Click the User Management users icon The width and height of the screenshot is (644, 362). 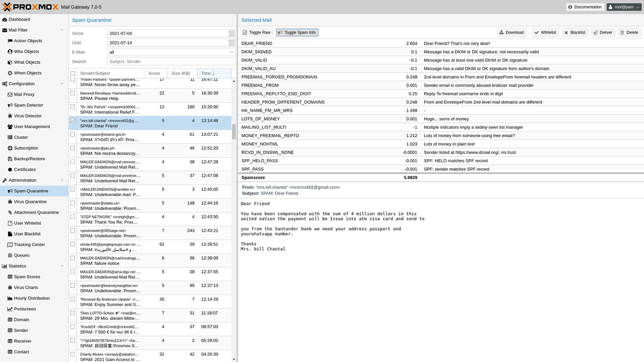(10, 126)
